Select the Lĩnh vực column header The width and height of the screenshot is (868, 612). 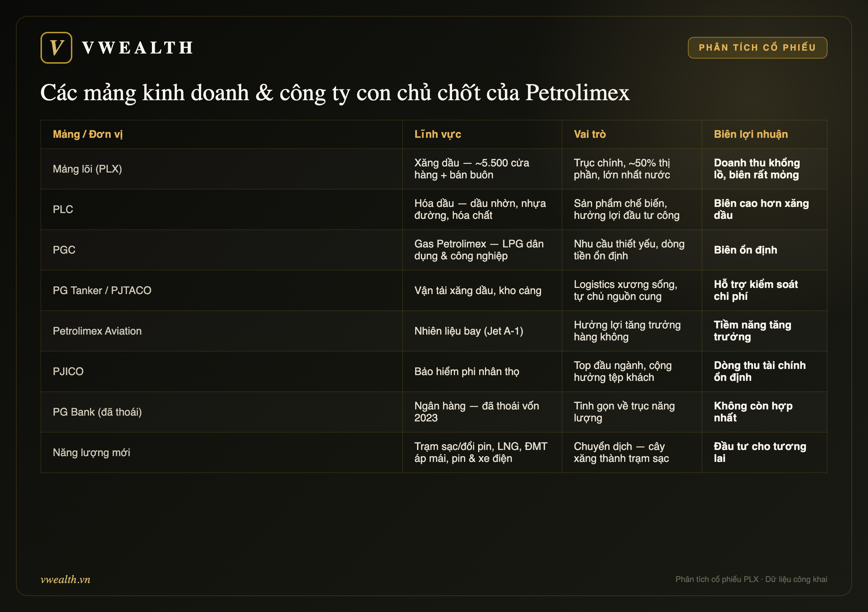coord(437,134)
